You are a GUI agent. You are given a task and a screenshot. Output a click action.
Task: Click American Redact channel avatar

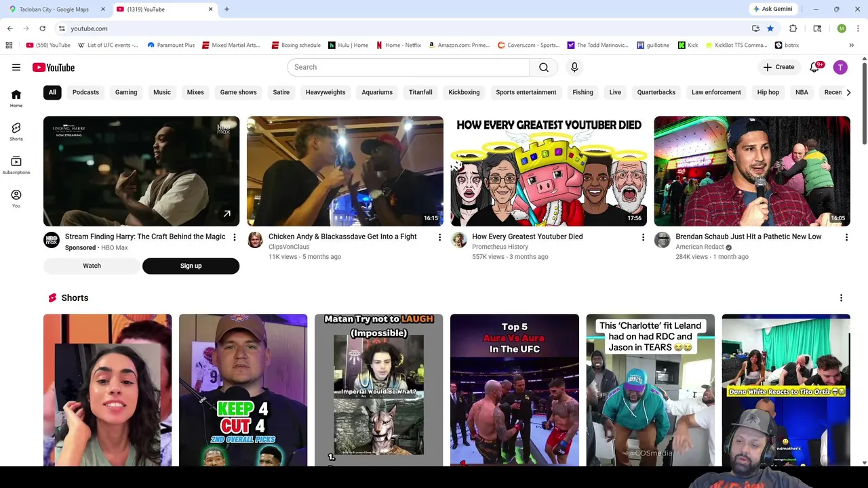pyautogui.click(x=662, y=240)
